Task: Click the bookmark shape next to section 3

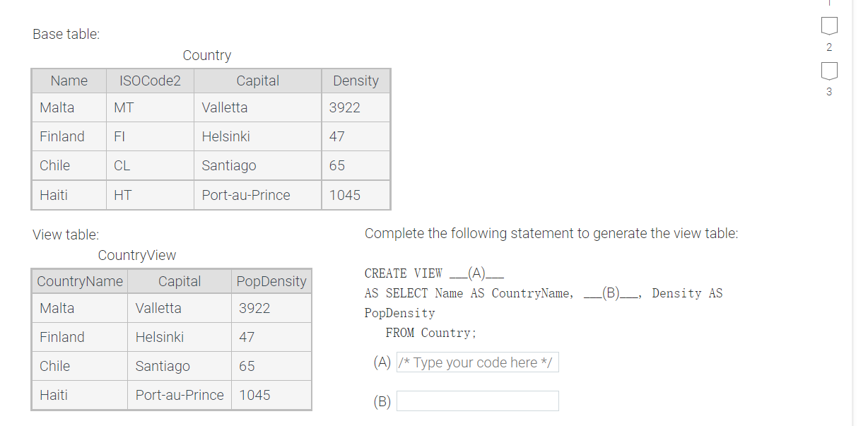Action: pos(828,70)
